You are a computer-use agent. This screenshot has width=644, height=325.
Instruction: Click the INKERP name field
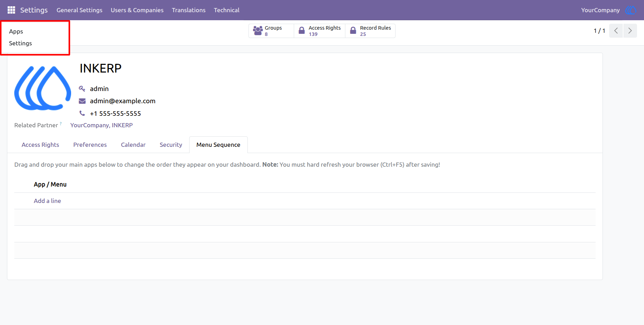tap(100, 68)
